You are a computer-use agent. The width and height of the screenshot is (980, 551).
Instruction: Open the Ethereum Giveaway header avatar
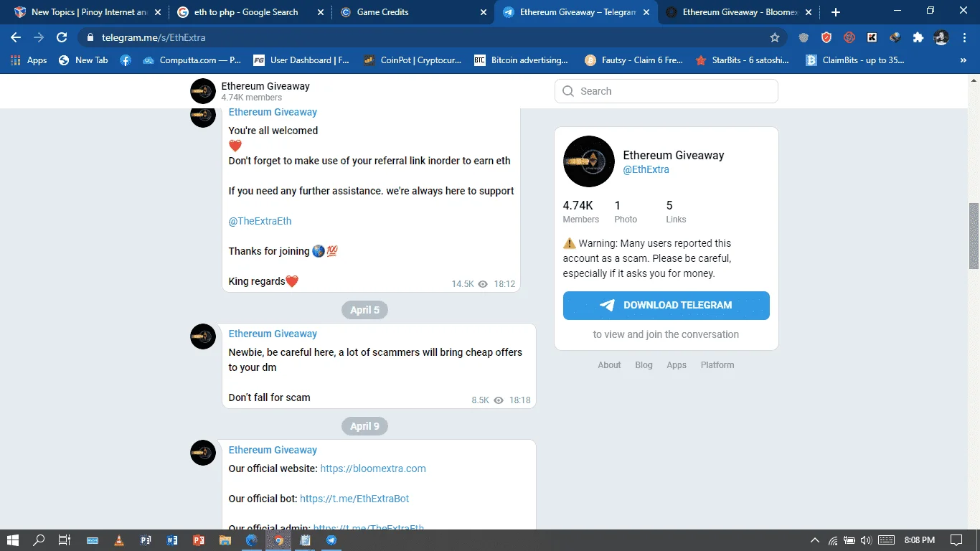tap(203, 91)
